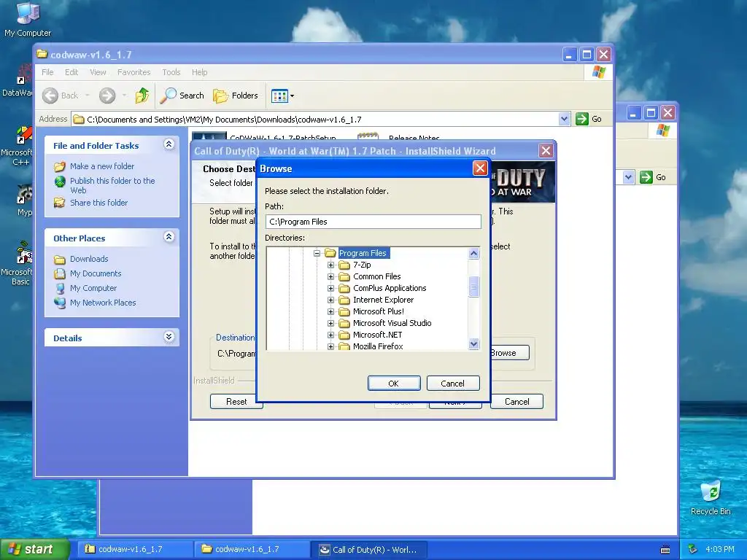Click the Forward arrow in Explorer toolbar

(107, 96)
